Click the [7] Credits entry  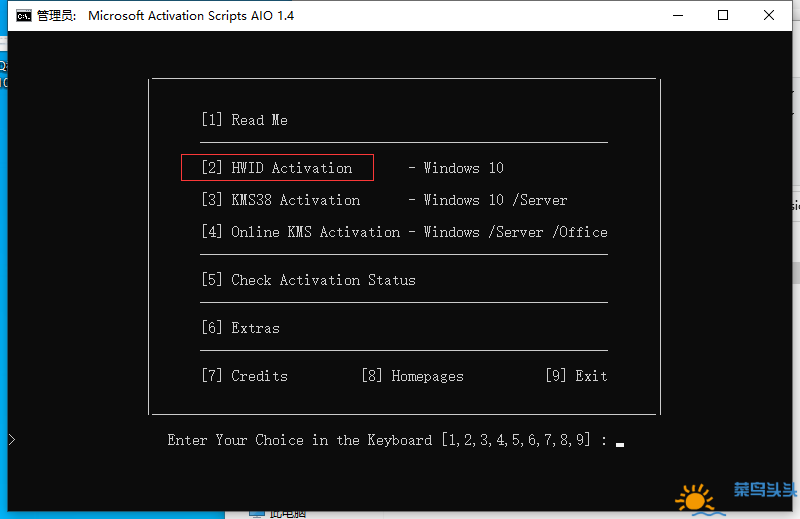point(244,376)
